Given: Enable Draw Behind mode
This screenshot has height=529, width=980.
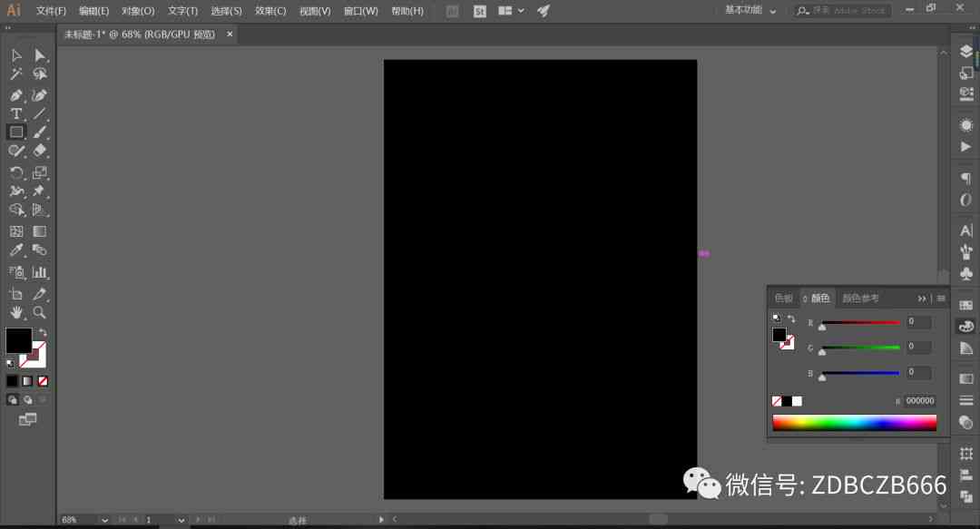Looking at the screenshot, I should [27, 399].
